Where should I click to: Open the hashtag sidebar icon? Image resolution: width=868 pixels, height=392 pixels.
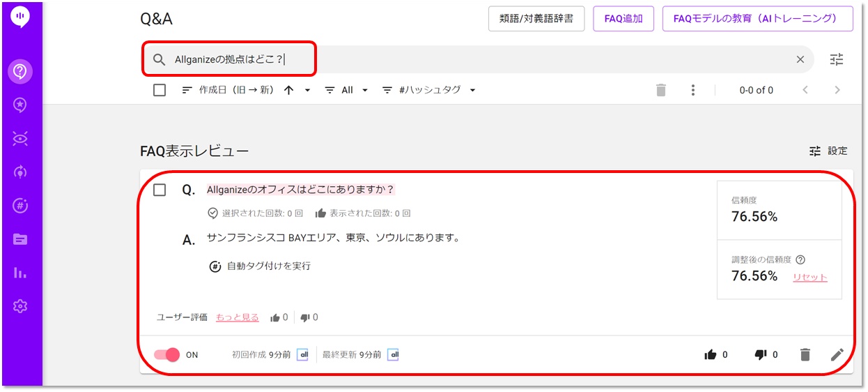[20, 205]
